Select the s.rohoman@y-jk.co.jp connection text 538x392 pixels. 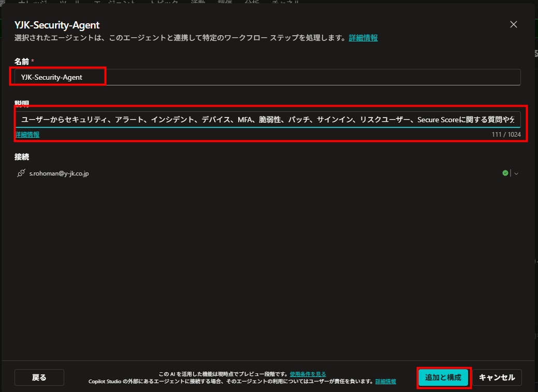(59, 173)
